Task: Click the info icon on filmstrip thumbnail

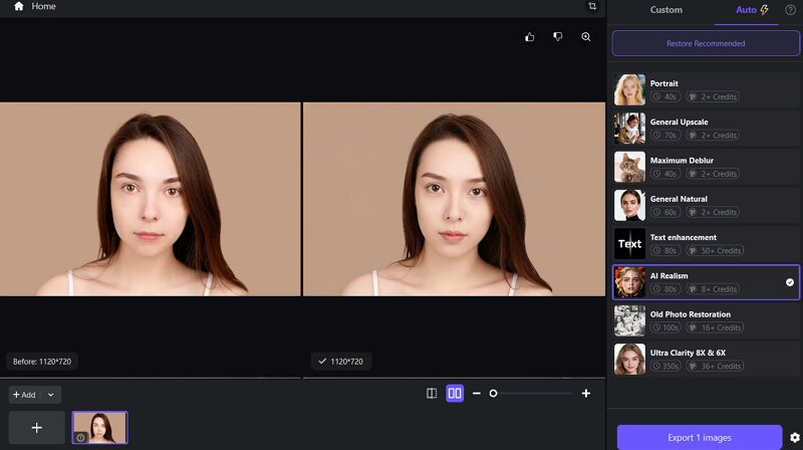Action: pyautogui.click(x=80, y=438)
